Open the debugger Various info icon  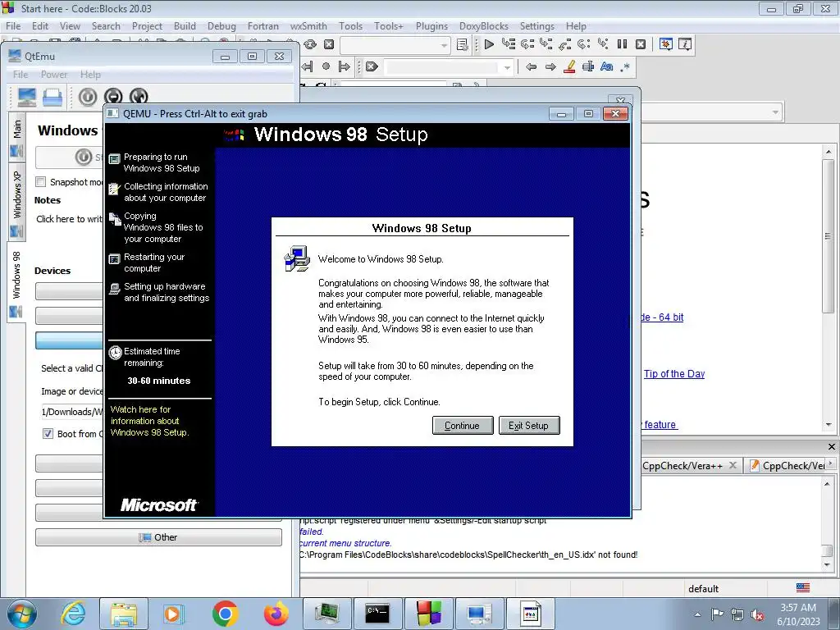685,44
